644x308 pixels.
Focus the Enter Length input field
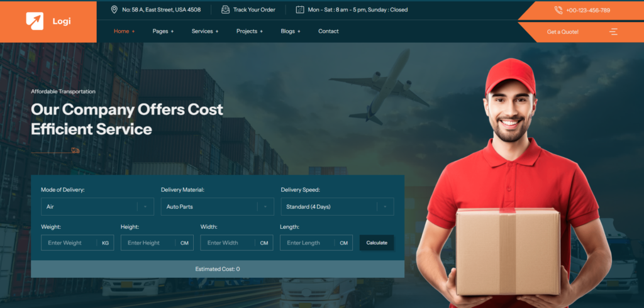pos(308,243)
